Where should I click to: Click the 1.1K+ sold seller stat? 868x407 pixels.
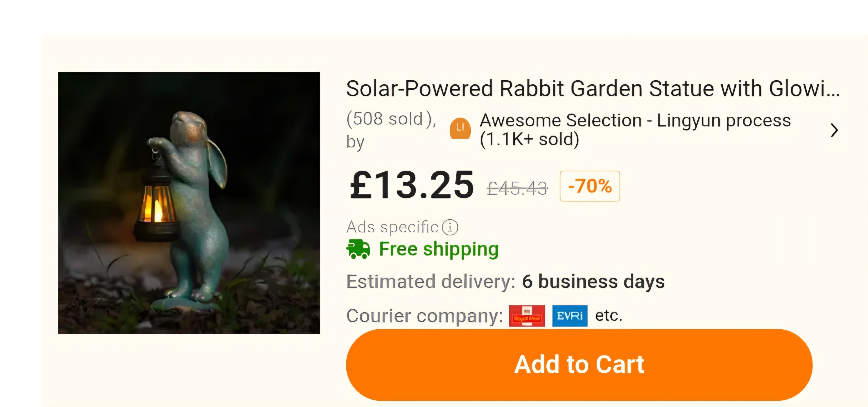click(x=529, y=139)
